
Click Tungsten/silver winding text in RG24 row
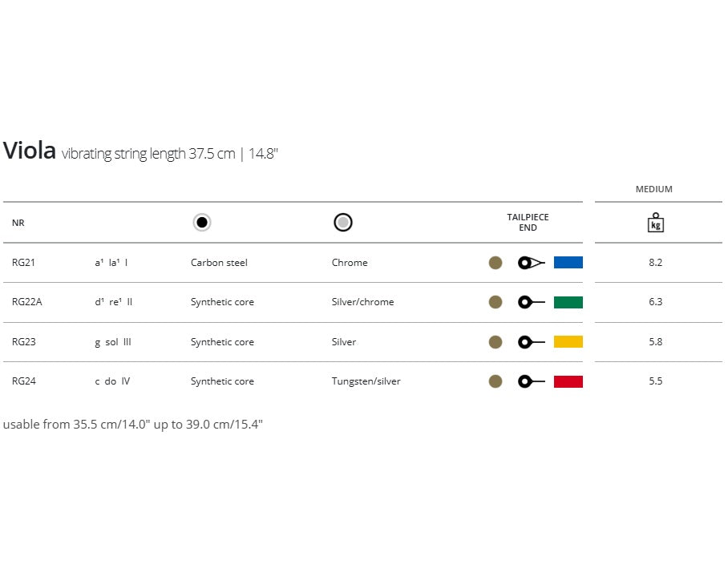366,381
